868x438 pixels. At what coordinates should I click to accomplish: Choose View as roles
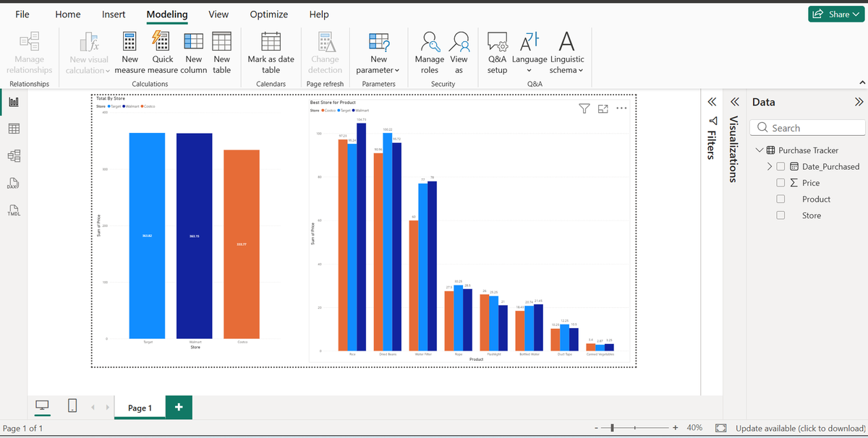459,52
